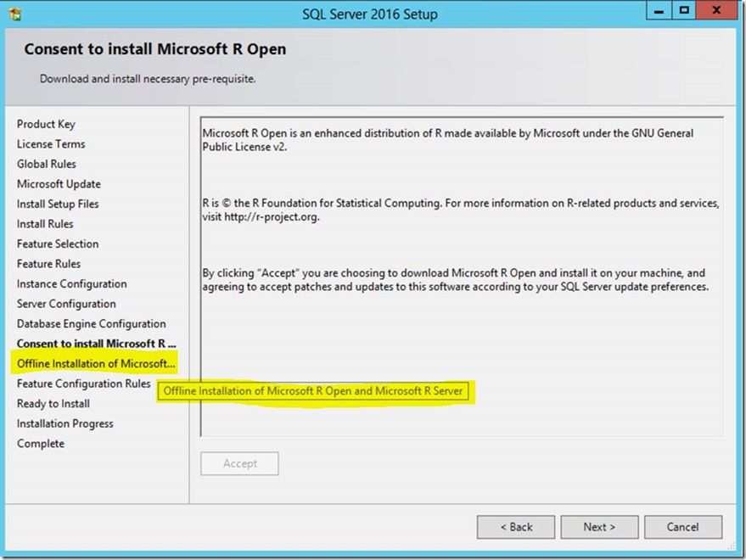Select Consent to install Microsoft R step
Image resolution: width=746 pixels, height=560 pixels.
click(97, 344)
